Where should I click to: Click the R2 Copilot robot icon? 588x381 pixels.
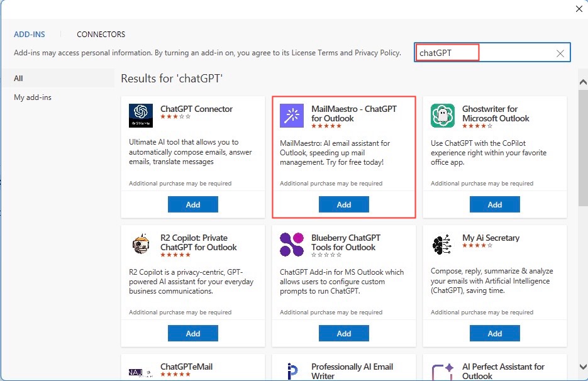click(x=141, y=244)
